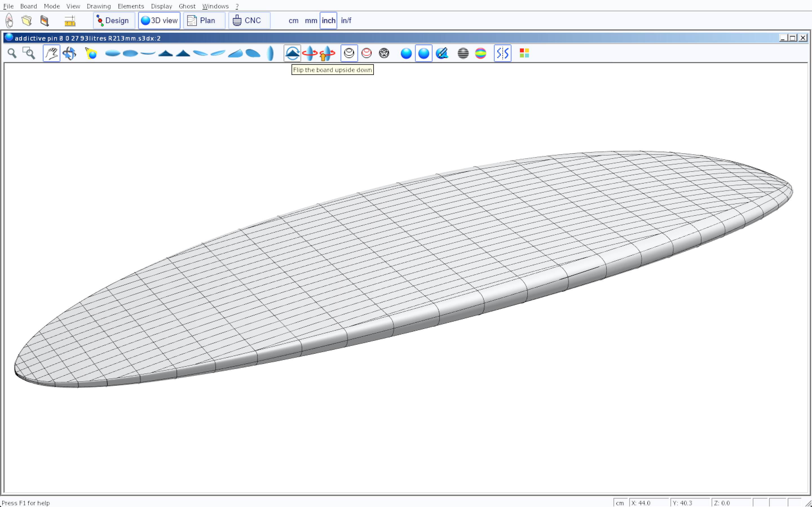Select the 3D rotate view tool
Image resolution: width=812 pixels, height=507 pixels.
(69, 53)
